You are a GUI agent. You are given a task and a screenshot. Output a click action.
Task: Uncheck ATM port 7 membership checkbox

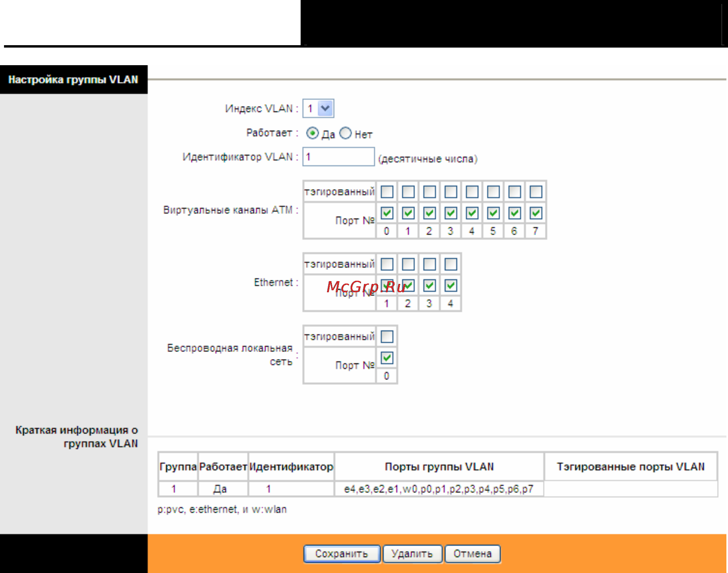point(536,213)
